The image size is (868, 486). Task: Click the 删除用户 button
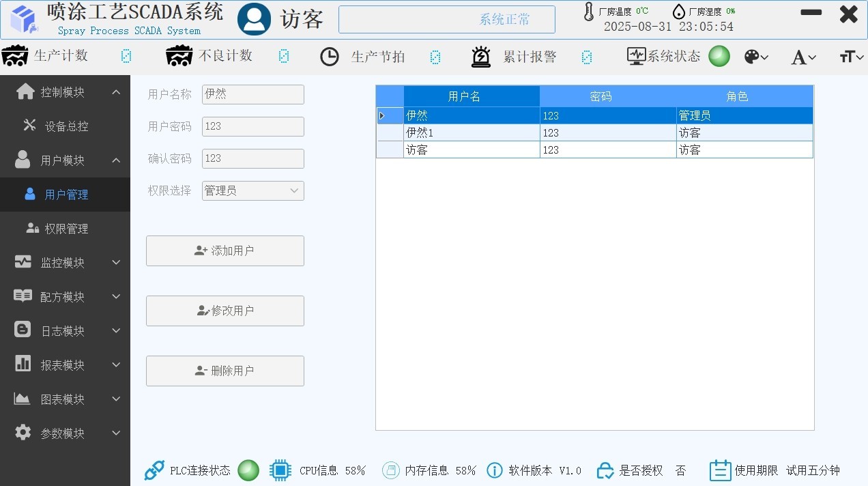pos(225,371)
